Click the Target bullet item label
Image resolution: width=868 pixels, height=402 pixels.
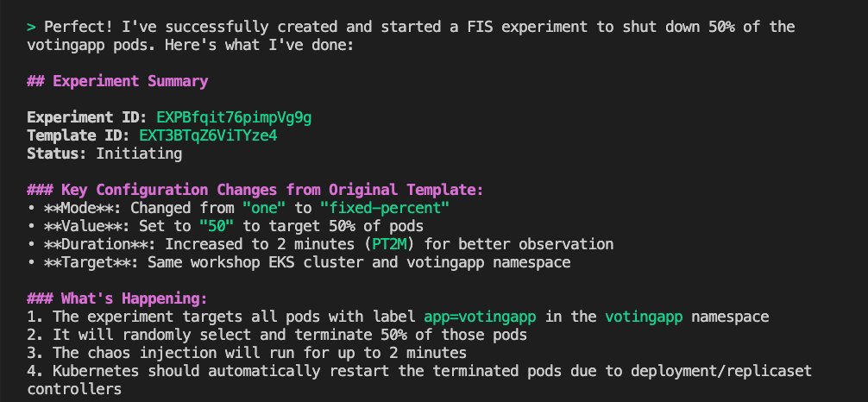91,262
